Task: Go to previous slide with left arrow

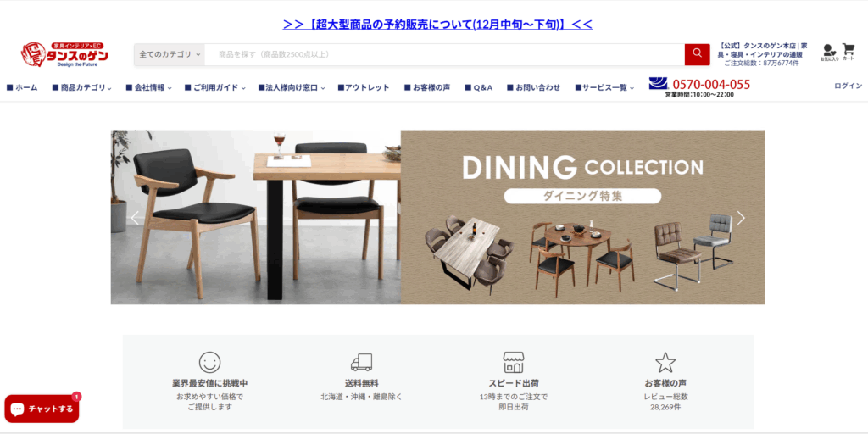Action: [135, 218]
